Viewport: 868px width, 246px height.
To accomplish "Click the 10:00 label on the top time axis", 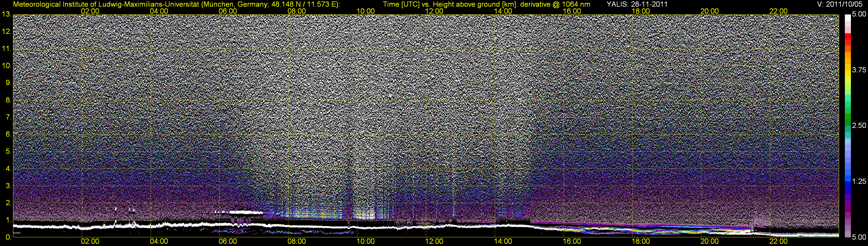I will (365, 11).
